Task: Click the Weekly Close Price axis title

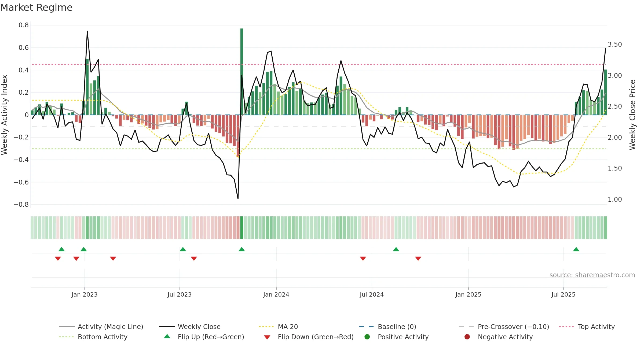Action: pos(632,115)
